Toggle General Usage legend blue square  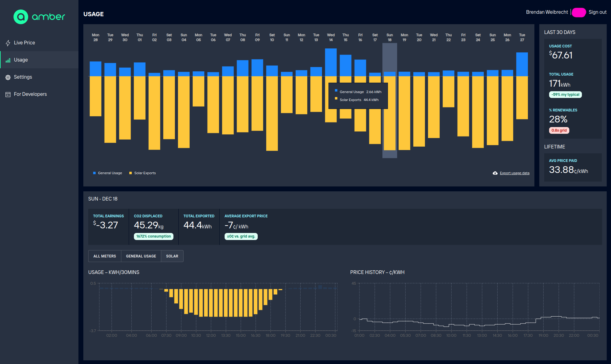pyautogui.click(x=94, y=173)
